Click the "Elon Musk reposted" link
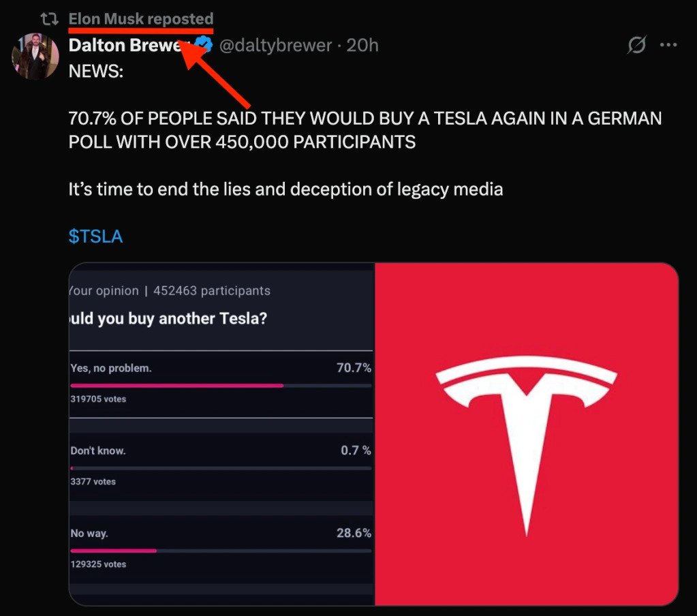The height and width of the screenshot is (616, 697). click(x=141, y=18)
